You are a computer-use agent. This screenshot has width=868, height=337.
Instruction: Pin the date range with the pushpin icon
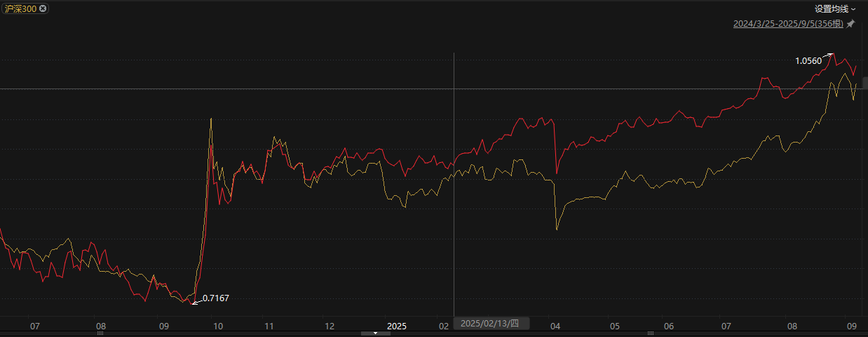click(850, 24)
